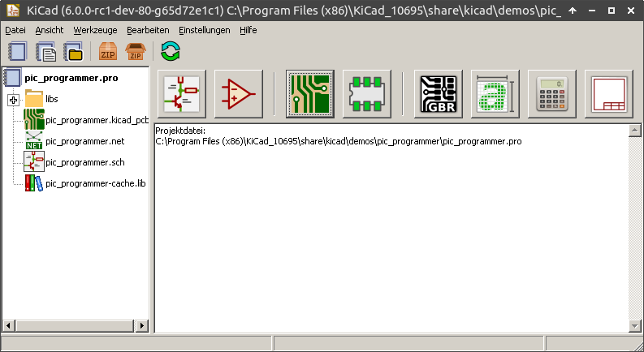The width and height of the screenshot is (644, 352).
Task: Close the KiCad window
Action: (x=631, y=11)
